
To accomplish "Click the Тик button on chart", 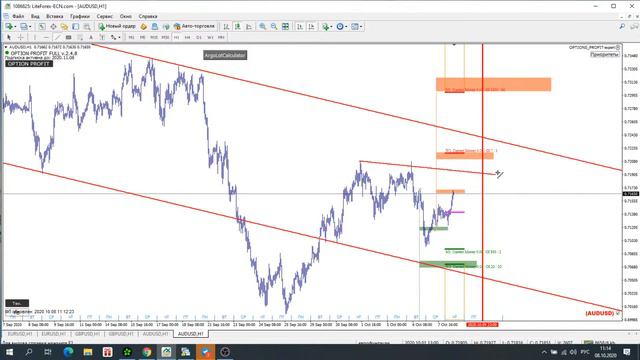I will click(x=17, y=303).
